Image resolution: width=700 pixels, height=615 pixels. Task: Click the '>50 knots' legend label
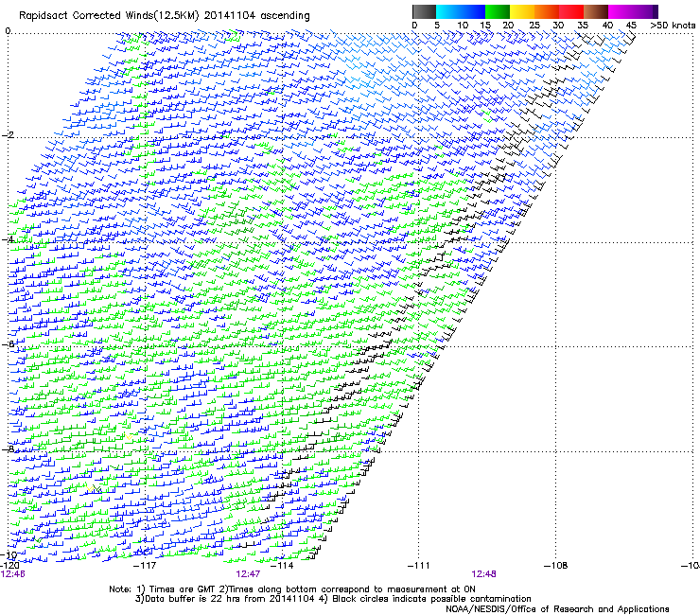pos(673,26)
